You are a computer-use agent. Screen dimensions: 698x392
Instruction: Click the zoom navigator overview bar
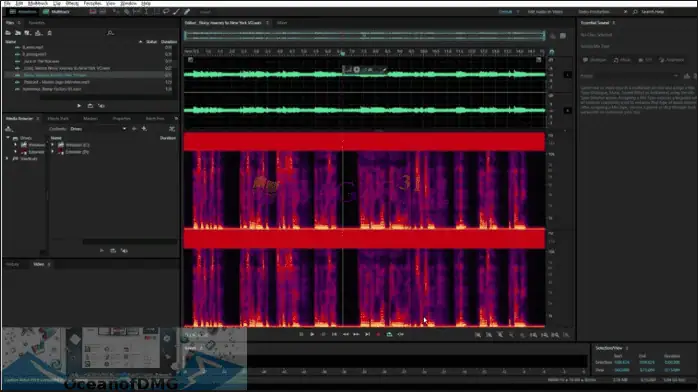point(365,36)
